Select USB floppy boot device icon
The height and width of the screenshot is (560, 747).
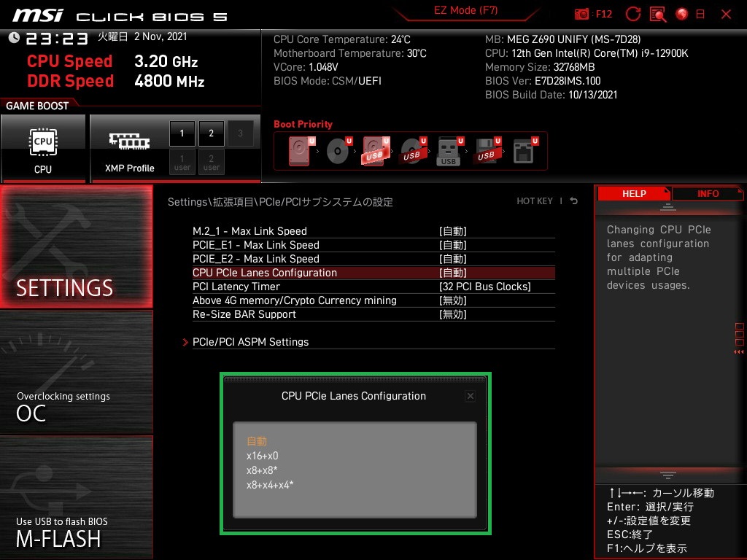(x=487, y=151)
